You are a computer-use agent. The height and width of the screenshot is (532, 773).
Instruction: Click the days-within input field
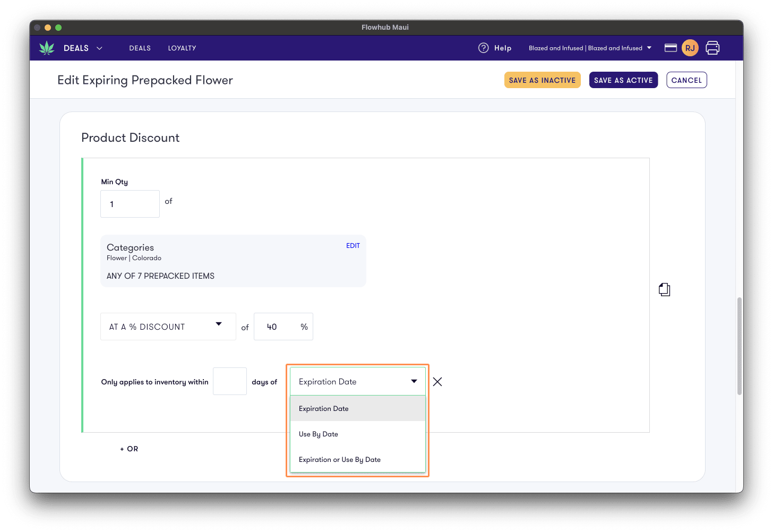(230, 381)
